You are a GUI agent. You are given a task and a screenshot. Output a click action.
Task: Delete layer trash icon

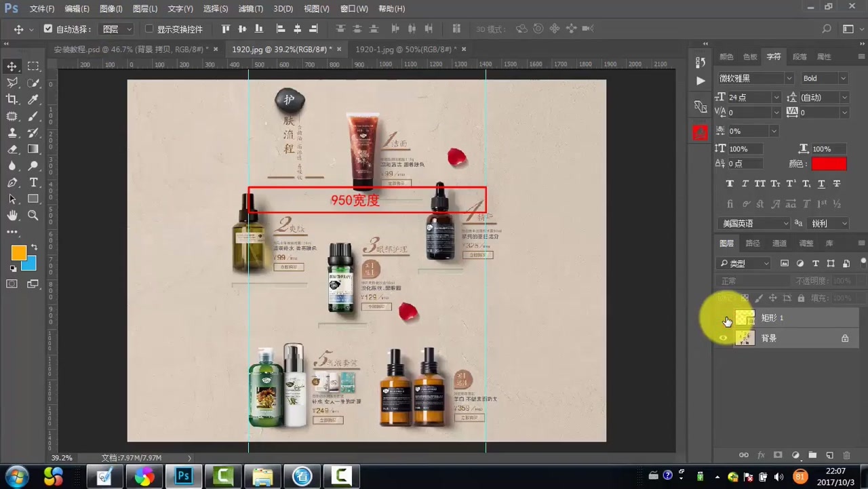coord(846,455)
